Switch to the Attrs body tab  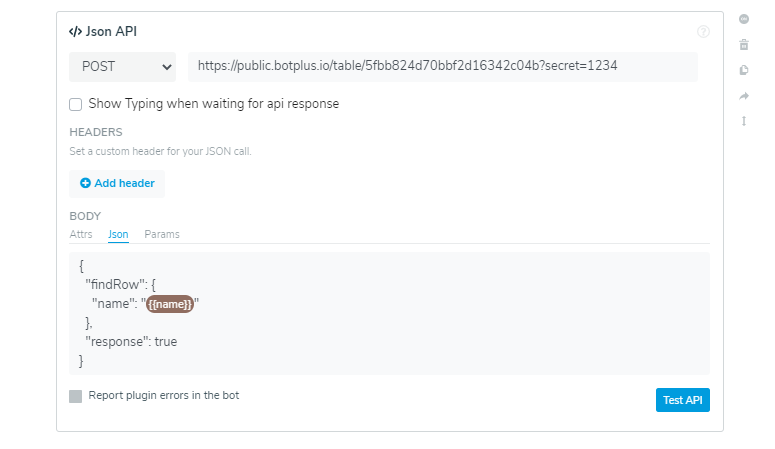(81, 234)
